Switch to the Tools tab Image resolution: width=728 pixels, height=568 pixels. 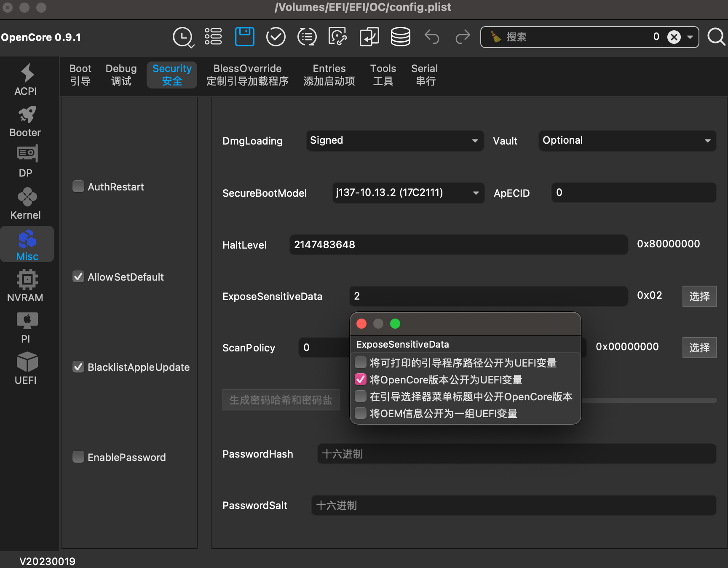coord(383,75)
